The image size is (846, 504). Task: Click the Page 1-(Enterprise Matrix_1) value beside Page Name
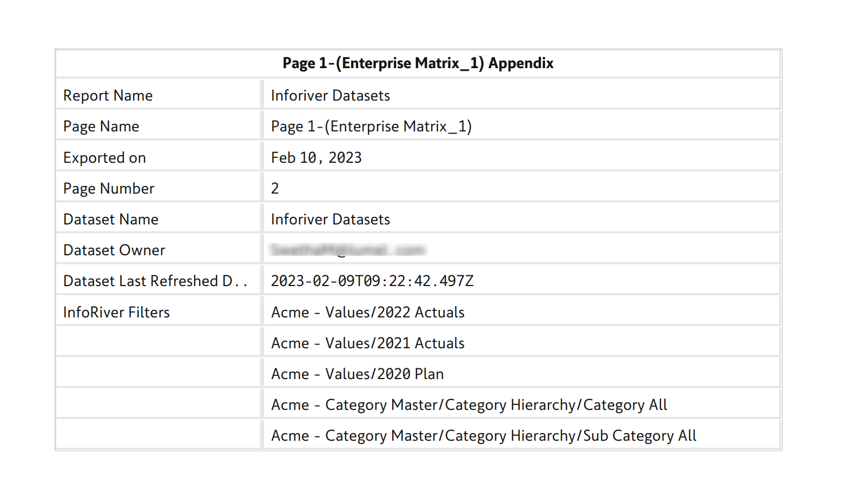[x=371, y=127]
